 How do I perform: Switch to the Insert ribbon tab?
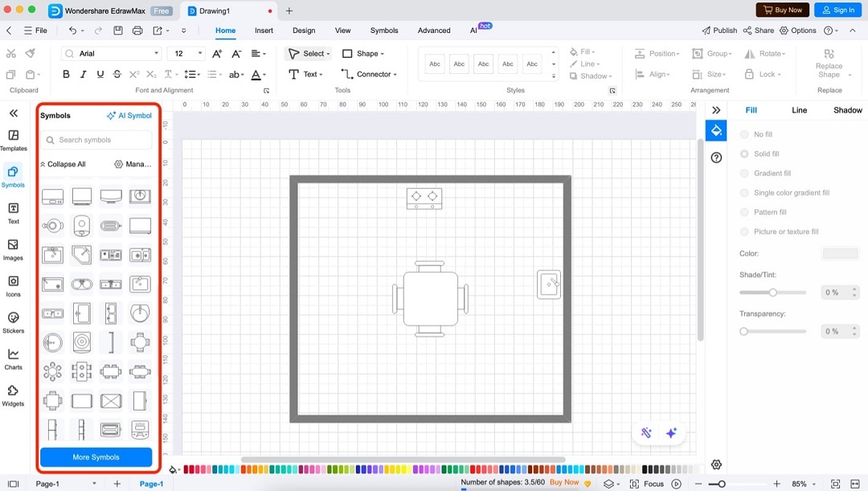click(x=264, y=31)
